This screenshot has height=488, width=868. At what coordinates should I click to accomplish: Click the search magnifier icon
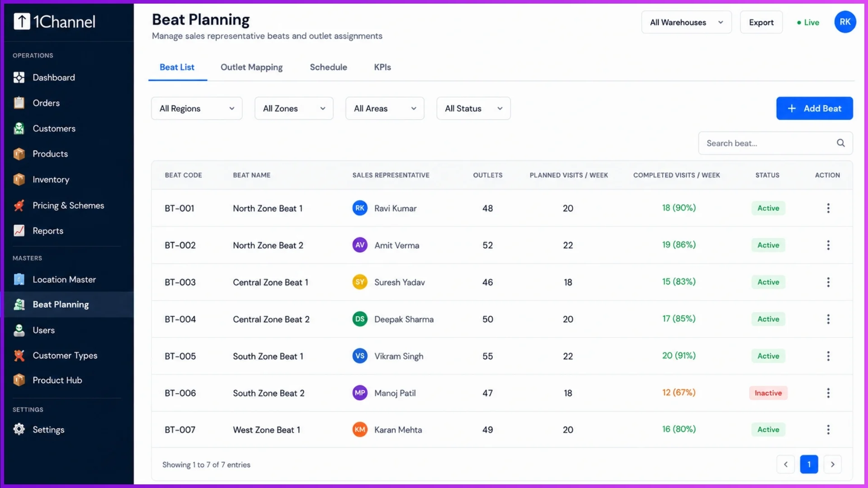(840, 143)
